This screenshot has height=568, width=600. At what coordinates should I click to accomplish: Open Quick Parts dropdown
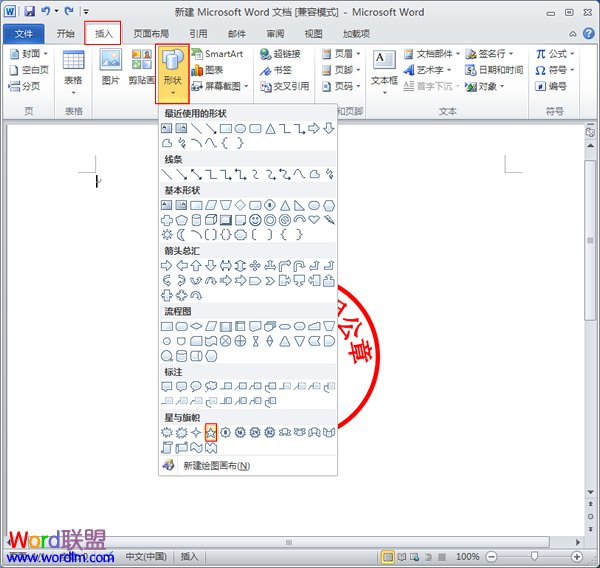pyautogui.click(x=432, y=54)
